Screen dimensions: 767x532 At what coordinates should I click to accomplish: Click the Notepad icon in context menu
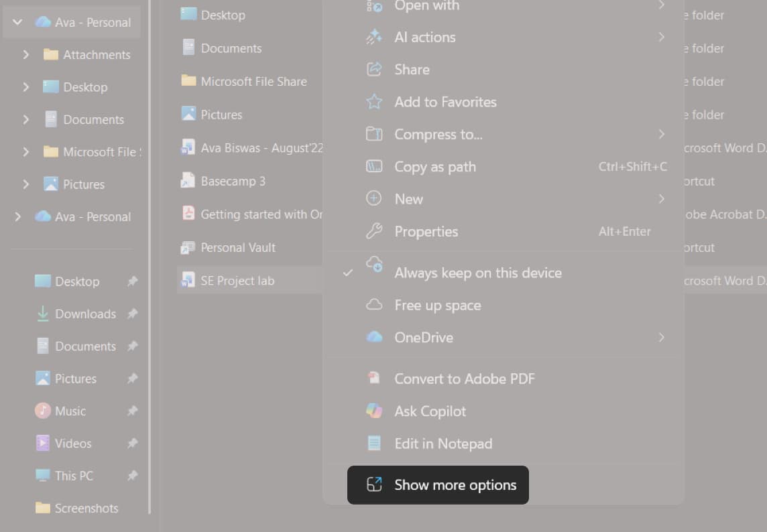pos(374,444)
